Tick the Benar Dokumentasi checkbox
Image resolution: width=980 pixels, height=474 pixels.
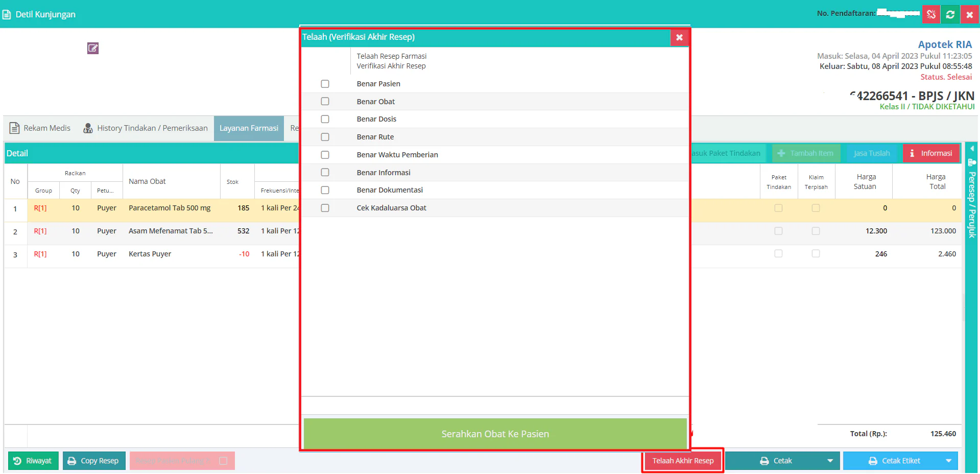325,190
